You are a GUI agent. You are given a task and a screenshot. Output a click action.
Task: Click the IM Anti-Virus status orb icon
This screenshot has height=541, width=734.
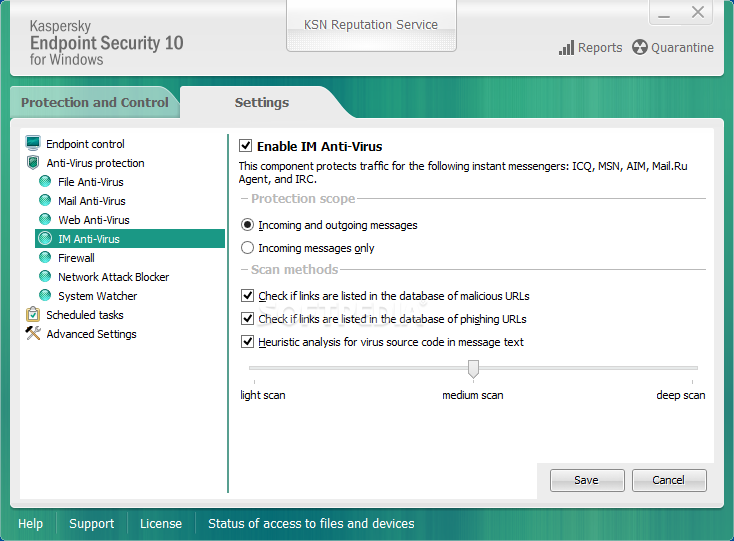point(45,239)
